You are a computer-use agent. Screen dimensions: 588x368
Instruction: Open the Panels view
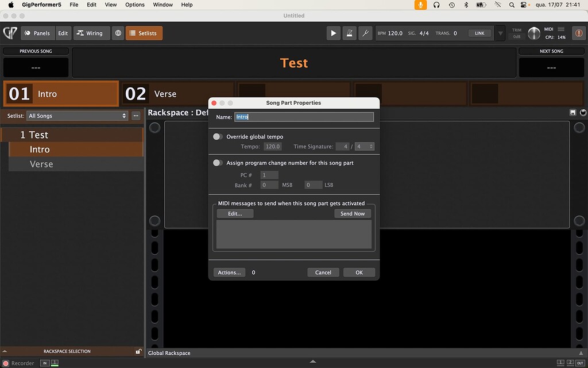click(37, 33)
